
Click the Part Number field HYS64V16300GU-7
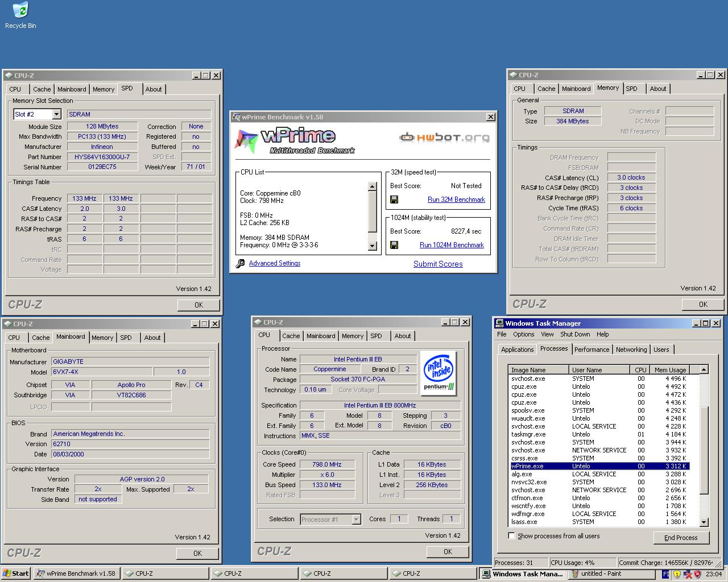102,157
